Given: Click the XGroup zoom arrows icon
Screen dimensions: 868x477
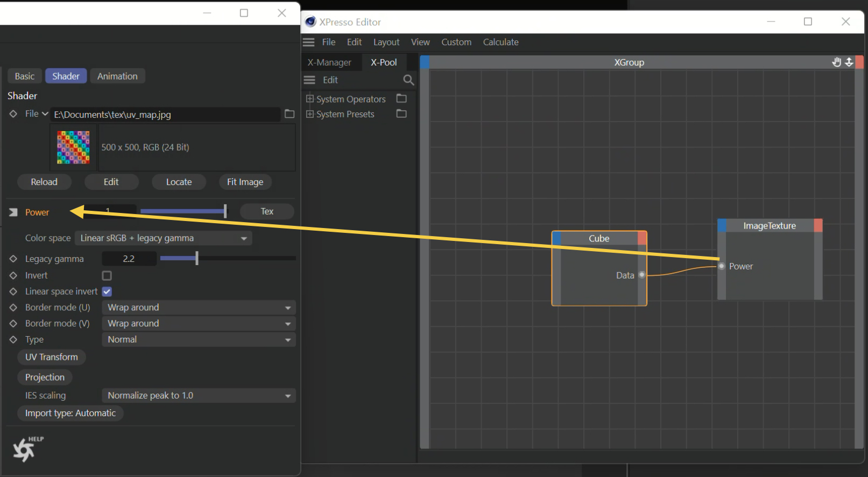Looking at the screenshot, I should coord(849,62).
